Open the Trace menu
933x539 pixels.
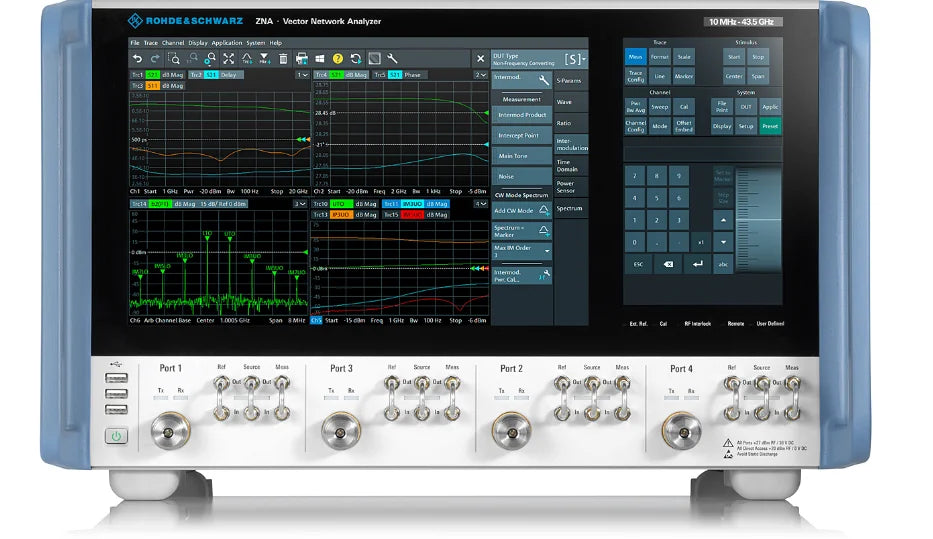click(x=151, y=43)
